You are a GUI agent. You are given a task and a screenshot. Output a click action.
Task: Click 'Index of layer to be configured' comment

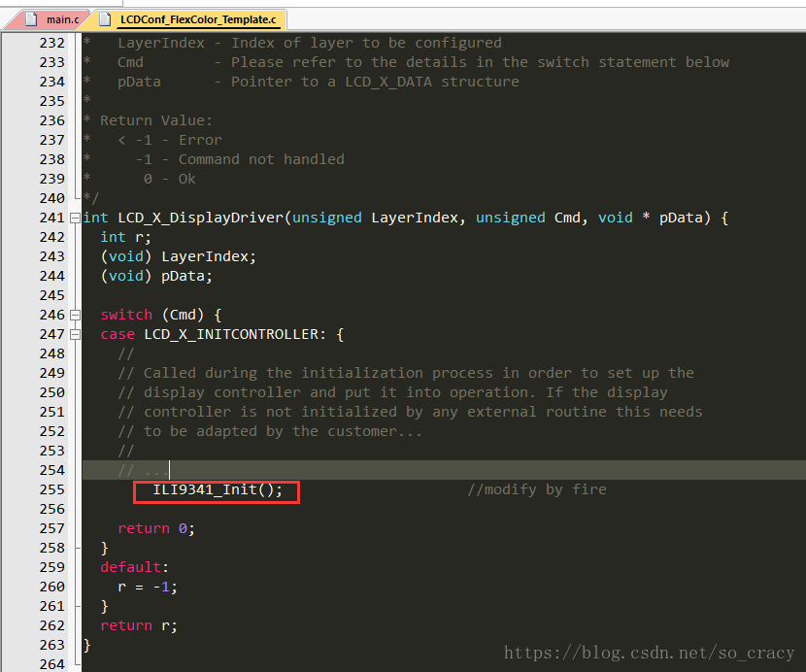366,43
